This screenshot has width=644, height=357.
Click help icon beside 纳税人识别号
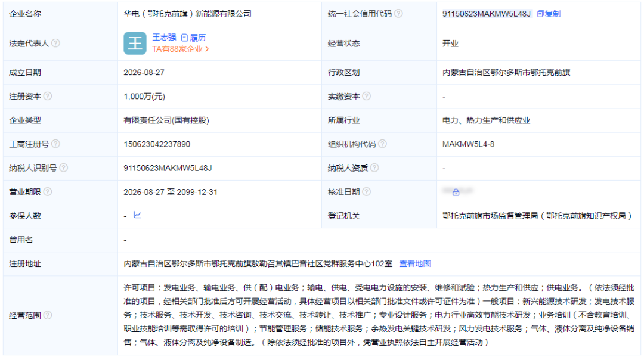pos(64,167)
